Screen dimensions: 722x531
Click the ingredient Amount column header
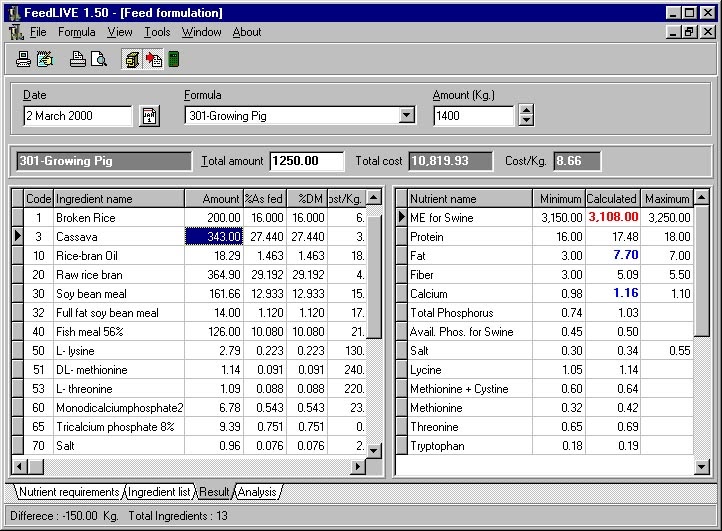click(214, 198)
